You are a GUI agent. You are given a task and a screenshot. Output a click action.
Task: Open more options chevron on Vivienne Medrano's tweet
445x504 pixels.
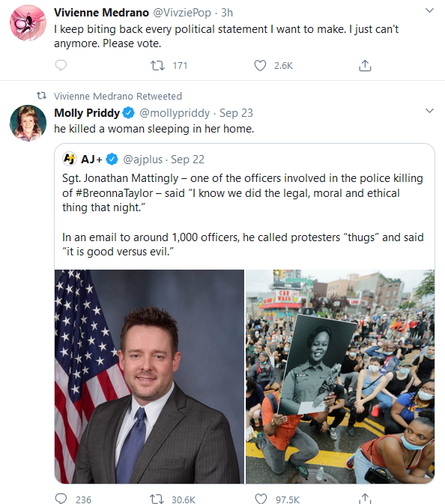click(x=429, y=10)
